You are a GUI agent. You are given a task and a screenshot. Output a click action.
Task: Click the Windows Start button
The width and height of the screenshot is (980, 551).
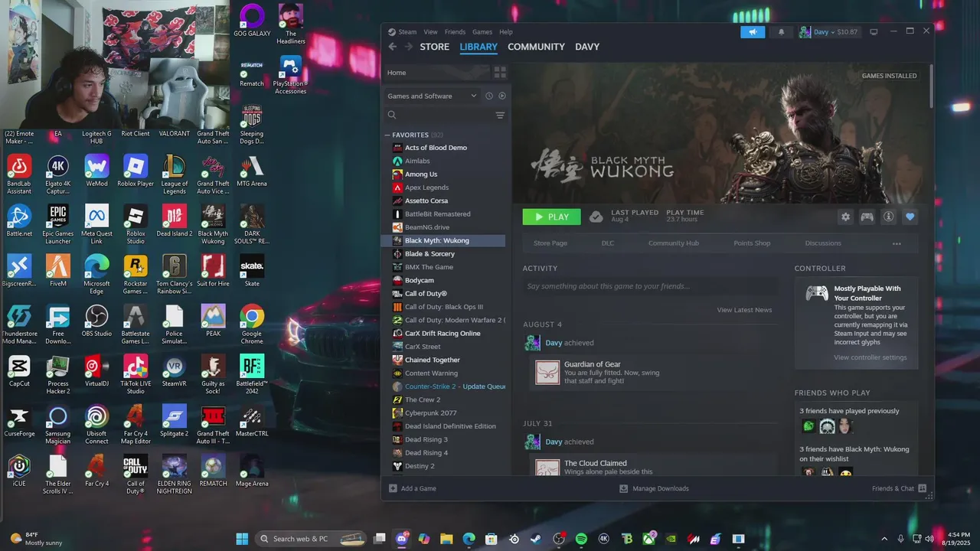(x=242, y=539)
